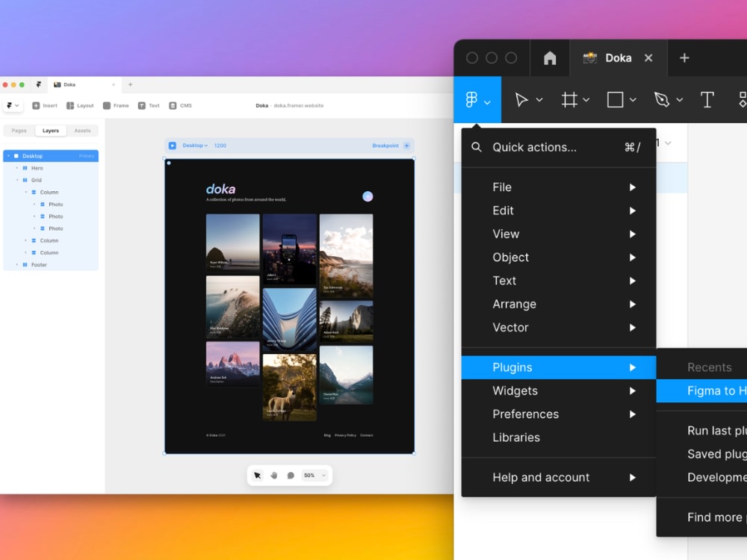The width and height of the screenshot is (747, 560).
Task: Click the deer photo thumbnail on canvas
Action: click(x=290, y=387)
